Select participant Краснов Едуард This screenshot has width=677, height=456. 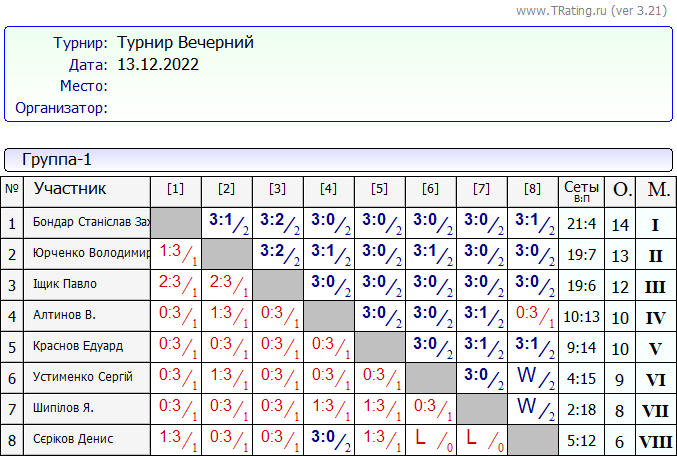[78, 346]
